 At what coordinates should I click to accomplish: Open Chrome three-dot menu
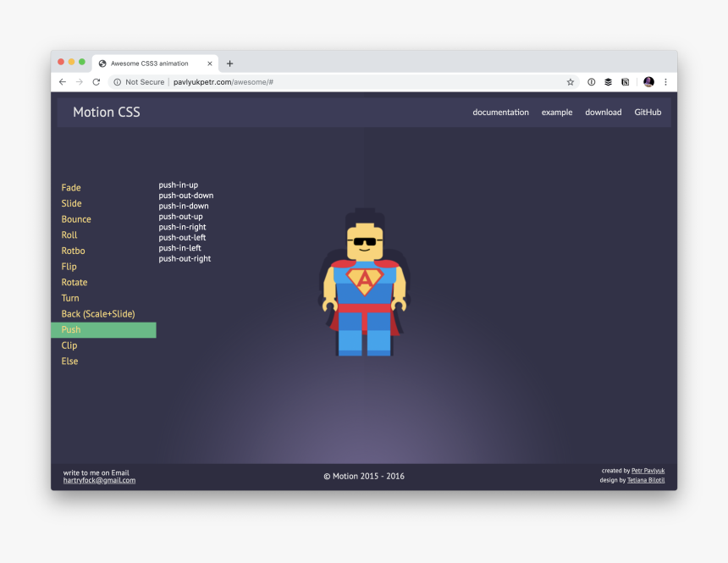click(665, 82)
